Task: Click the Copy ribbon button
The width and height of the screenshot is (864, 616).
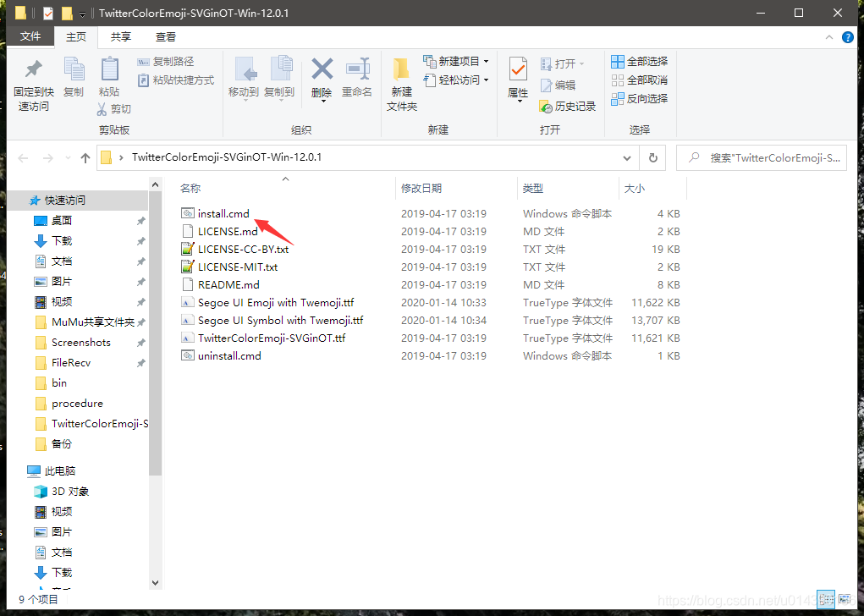Action: [74, 77]
